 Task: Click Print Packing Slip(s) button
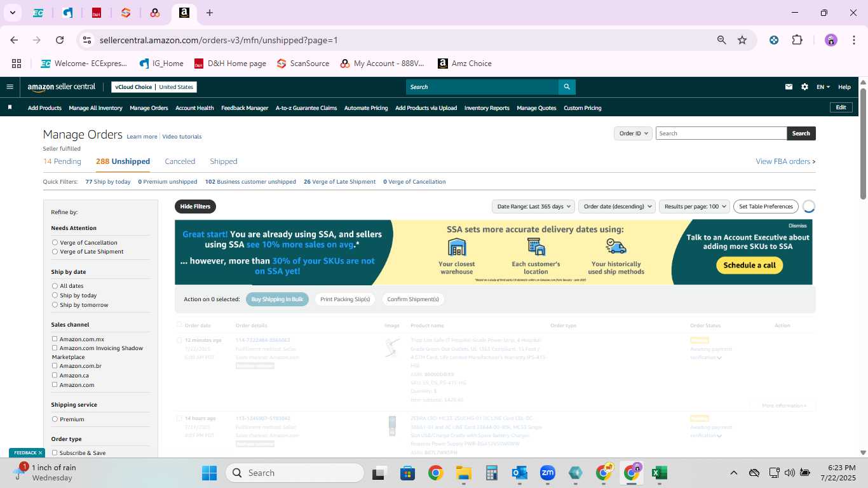pos(345,299)
